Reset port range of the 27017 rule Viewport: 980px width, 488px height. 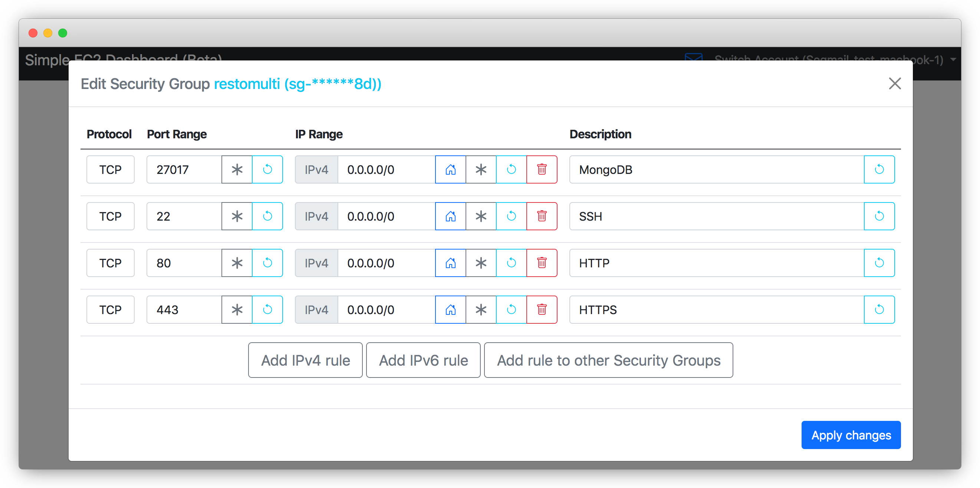[x=267, y=169]
